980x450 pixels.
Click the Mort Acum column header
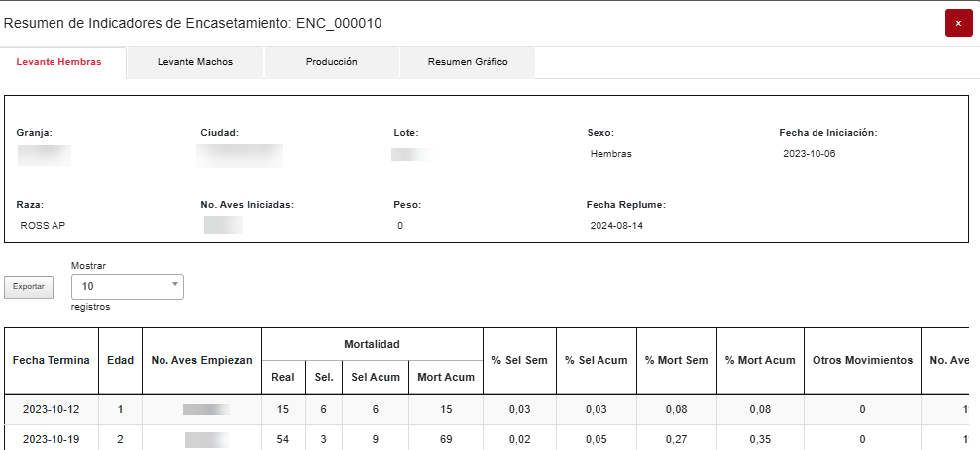click(446, 377)
